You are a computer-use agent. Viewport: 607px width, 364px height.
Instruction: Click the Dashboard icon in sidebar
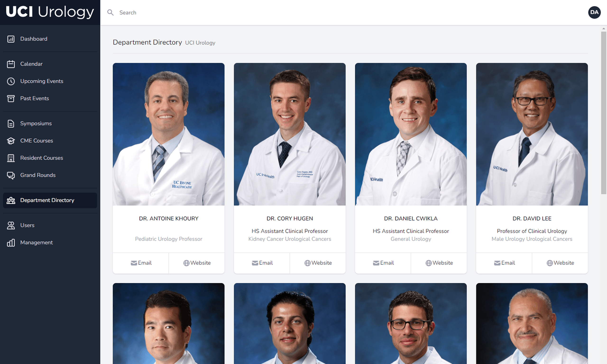(x=11, y=39)
